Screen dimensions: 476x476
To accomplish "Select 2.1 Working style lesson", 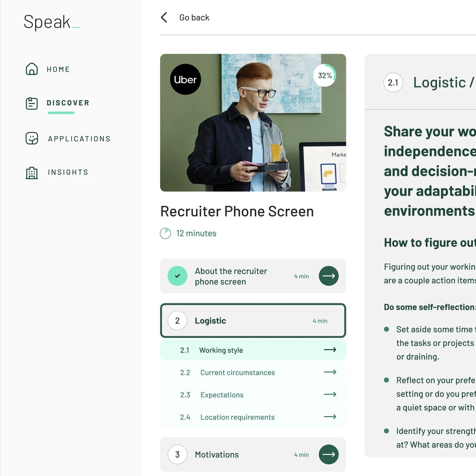I will coord(221,350).
